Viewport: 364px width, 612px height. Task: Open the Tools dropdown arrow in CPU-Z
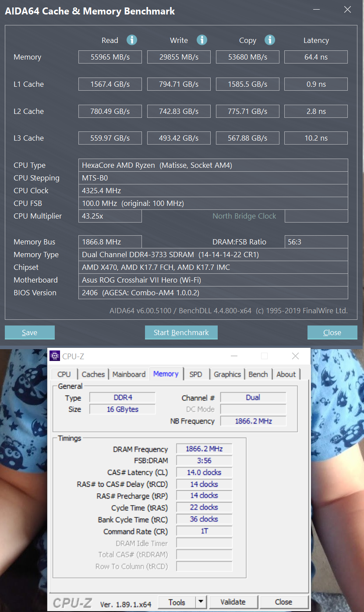pyautogui.click(x=201, y=602)
